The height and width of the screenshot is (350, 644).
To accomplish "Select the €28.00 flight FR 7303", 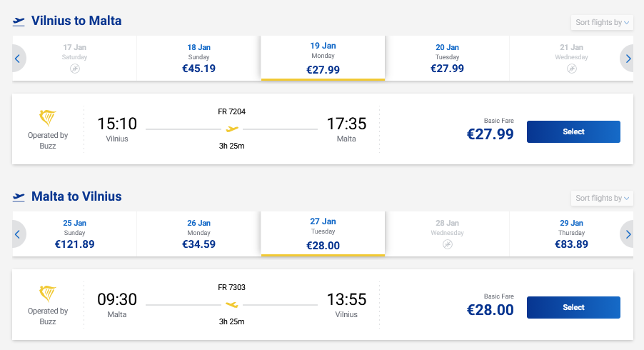I will pyautogui.click(x=573, y=308).
